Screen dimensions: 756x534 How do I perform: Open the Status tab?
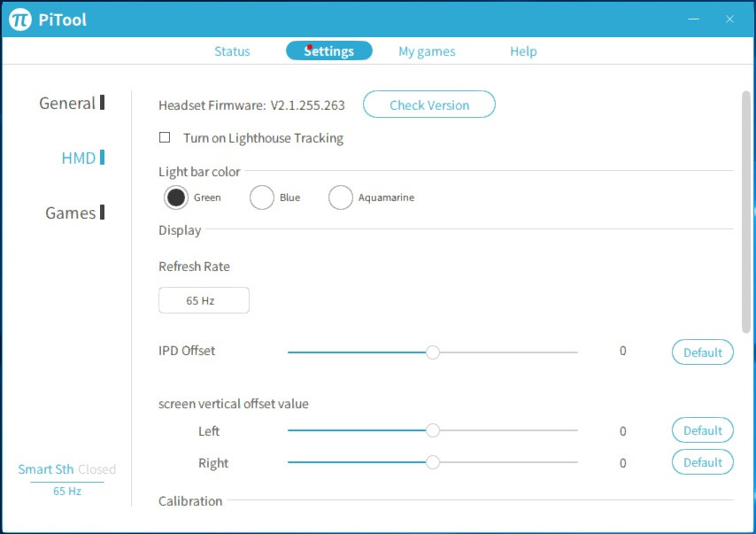click(x=232, y=51)
